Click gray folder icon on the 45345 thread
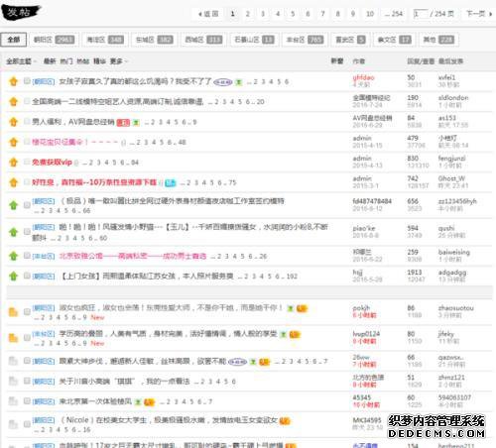Image resolution: width=496 pixels, height=448 pixels. point(13,401)
